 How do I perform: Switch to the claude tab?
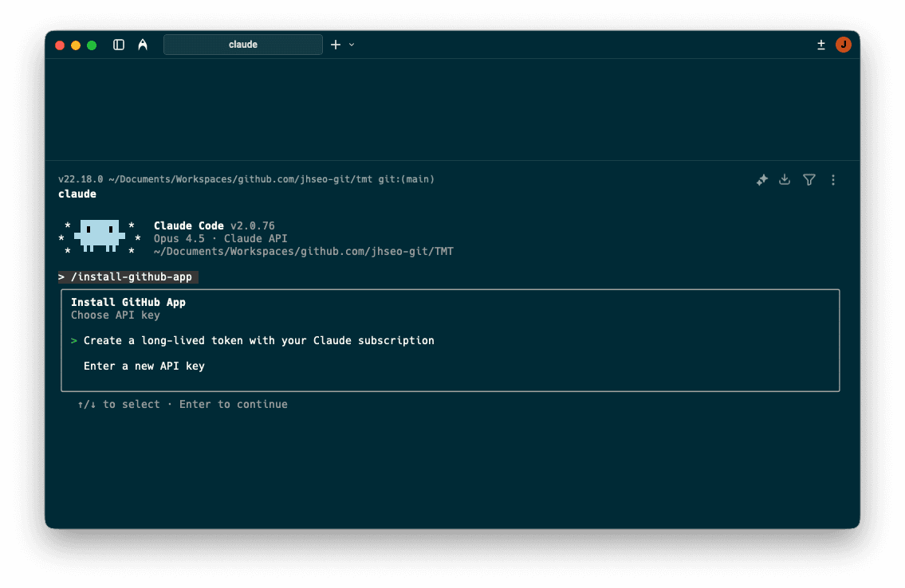point(242,45)
